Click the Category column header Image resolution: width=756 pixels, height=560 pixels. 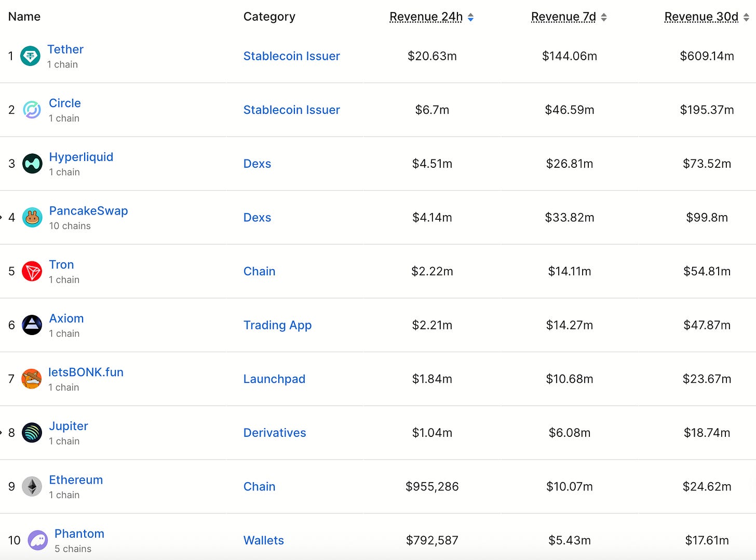pos(269,17)
